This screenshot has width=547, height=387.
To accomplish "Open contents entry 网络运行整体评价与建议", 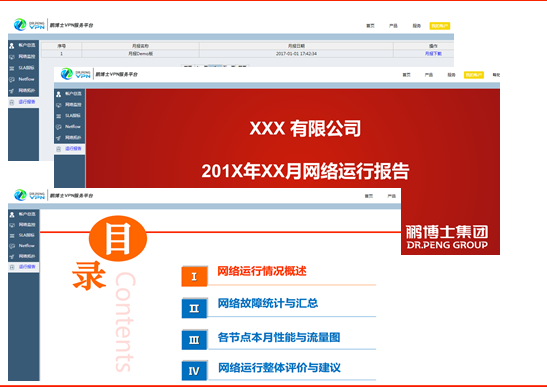I will click(x=279, y=367).
